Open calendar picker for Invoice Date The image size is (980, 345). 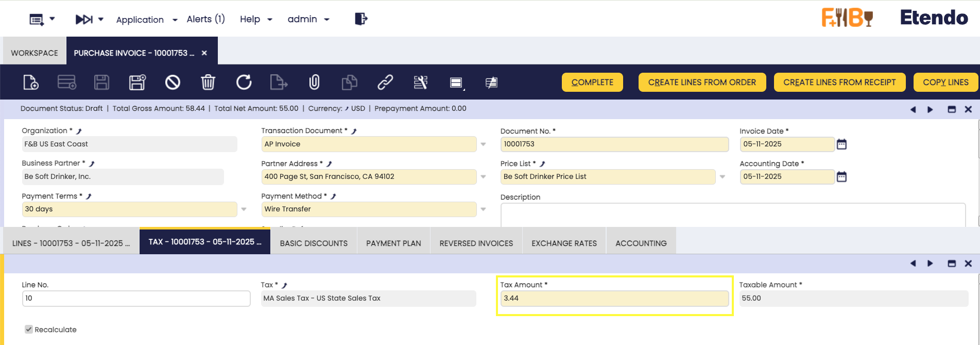coord(841,144)
